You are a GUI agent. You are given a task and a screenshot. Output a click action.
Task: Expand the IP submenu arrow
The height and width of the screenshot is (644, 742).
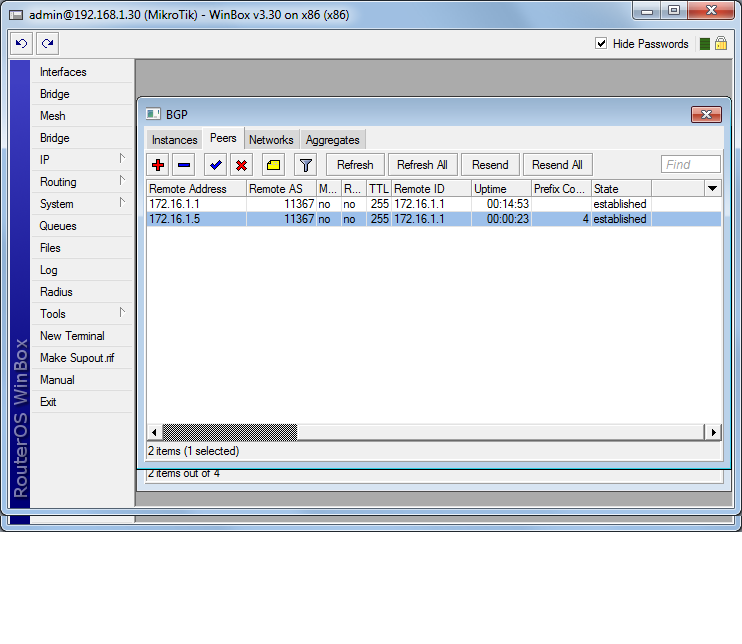click(x=122, y=159)
